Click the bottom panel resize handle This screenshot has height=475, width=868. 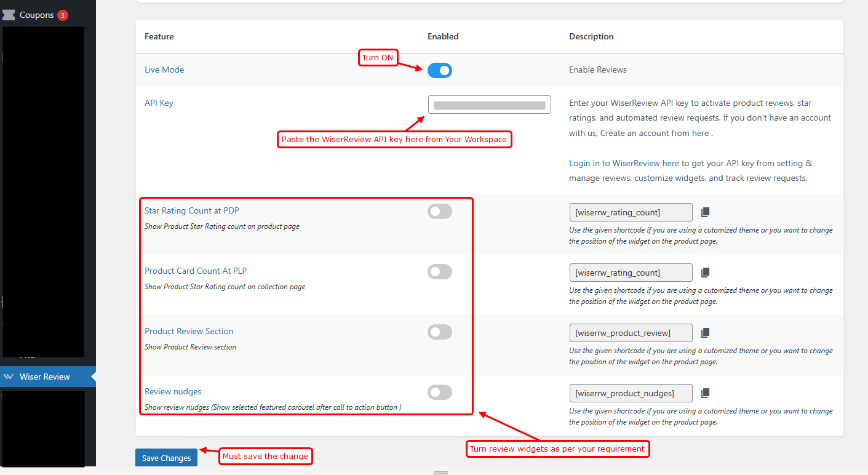tap(440, 473)
